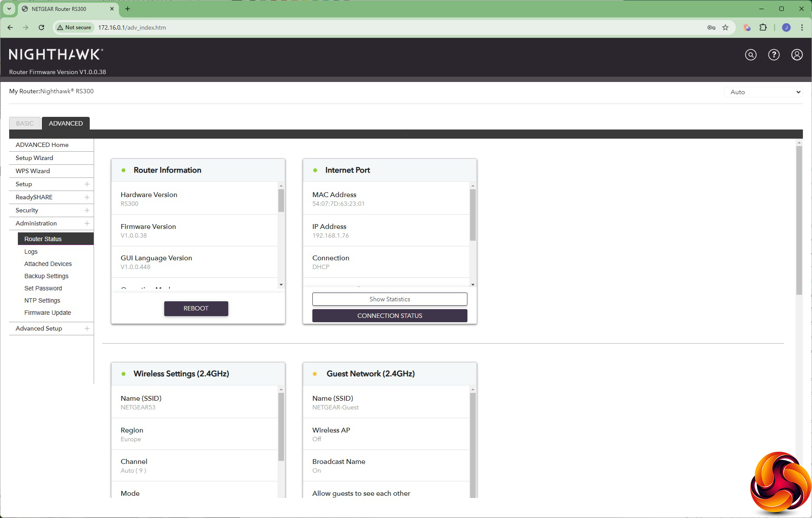Click the Wireless Settings (2.4GHz) panel title
812x518 pixels.
[181, 374]
